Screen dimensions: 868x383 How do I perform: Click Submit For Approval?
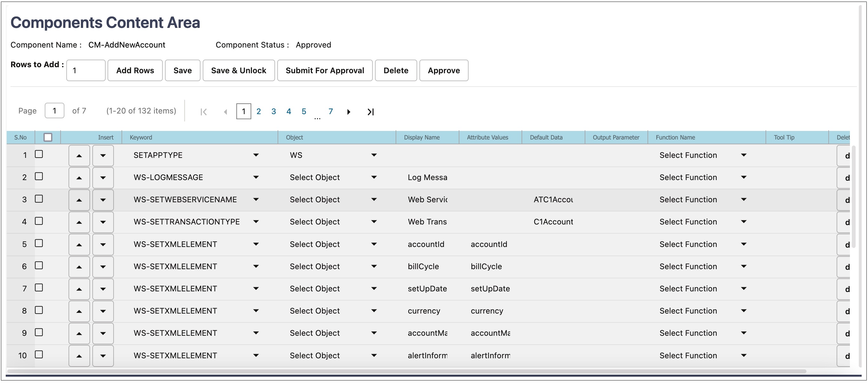[325, 70]
